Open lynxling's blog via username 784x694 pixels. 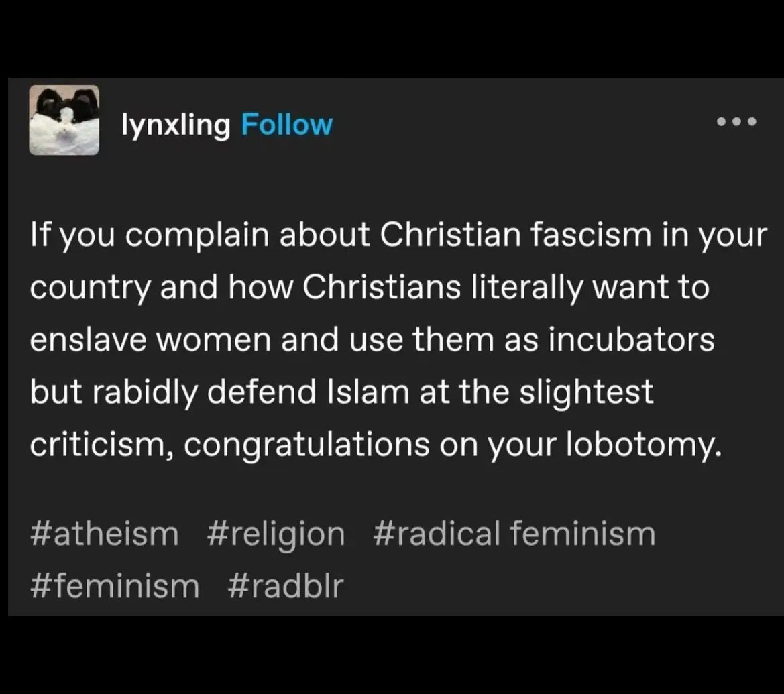175,124
